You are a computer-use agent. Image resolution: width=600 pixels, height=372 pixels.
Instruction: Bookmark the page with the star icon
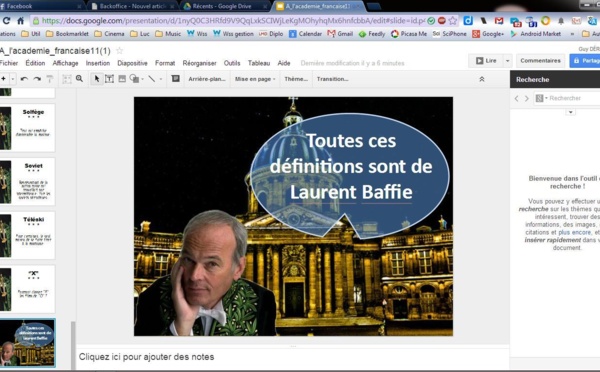pyautogui.click(x=453, y=21)
